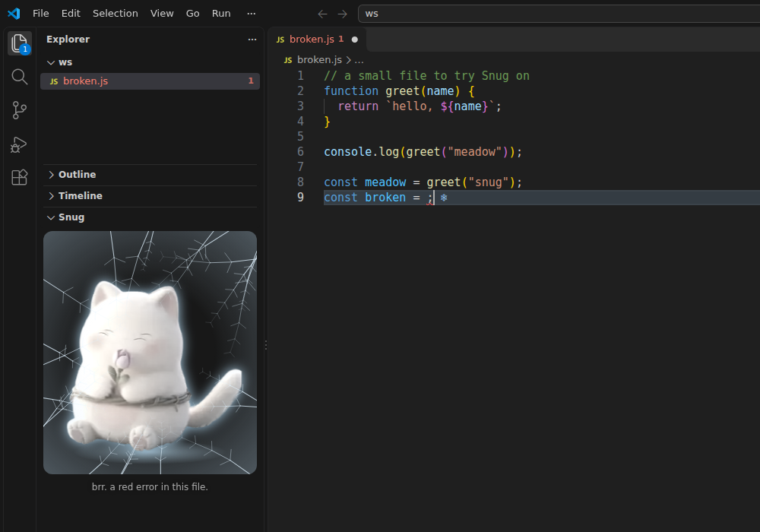Open the Extensions view icon
This screenshot has width=760, height=532.
click(20, 177)
